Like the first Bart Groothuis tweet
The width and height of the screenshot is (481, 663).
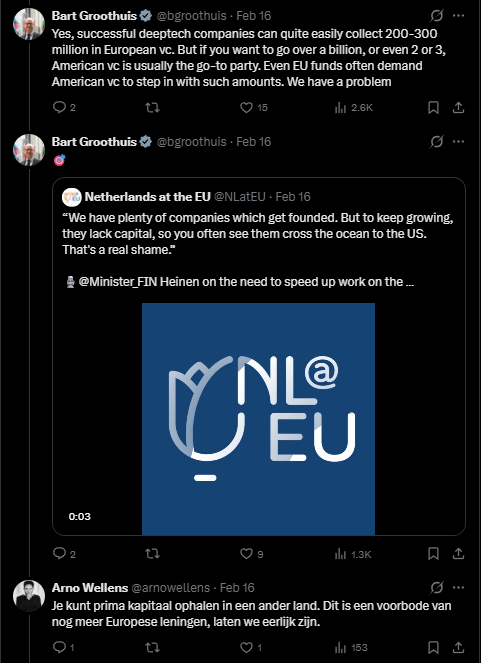(x=254, y=108)
